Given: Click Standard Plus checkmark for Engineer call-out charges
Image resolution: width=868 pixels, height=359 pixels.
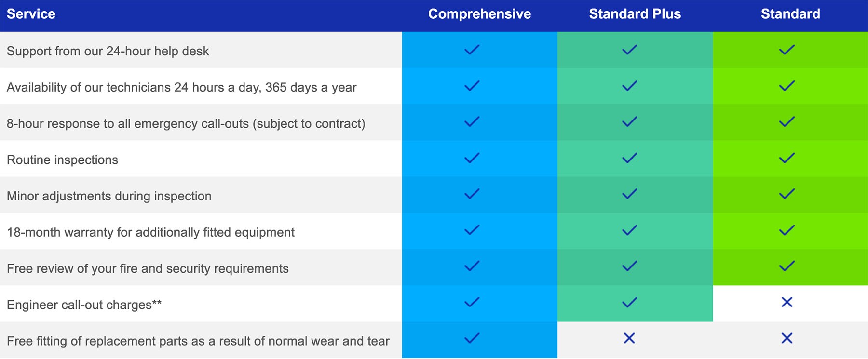Looking at the screenshot, I should (629, 302).
